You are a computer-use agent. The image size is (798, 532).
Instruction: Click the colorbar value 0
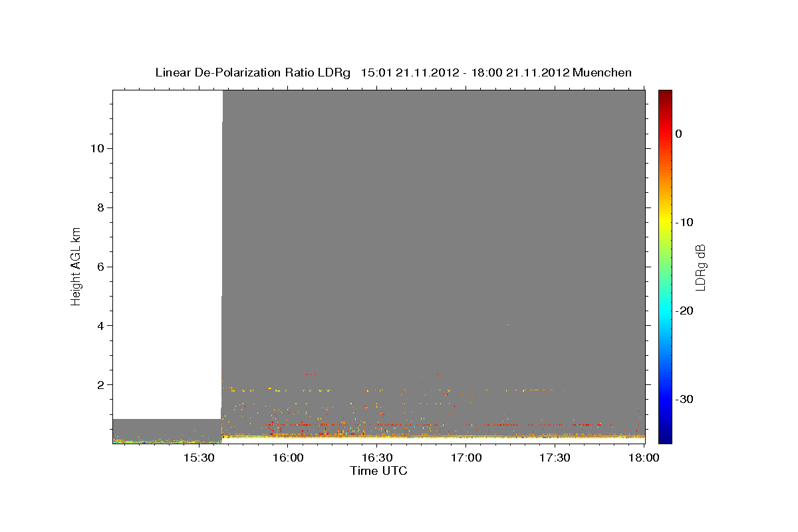point(678,134)
